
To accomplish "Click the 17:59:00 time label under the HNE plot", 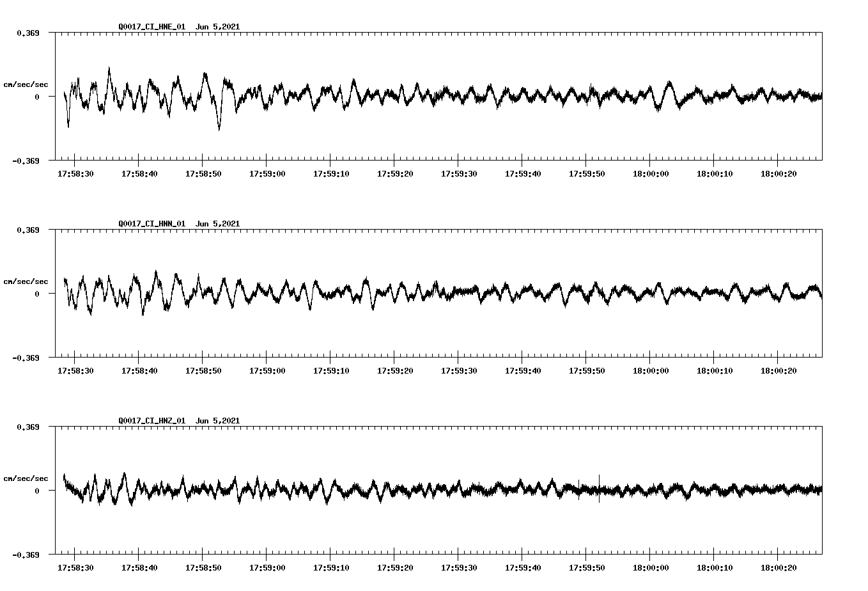I will 267,174.
